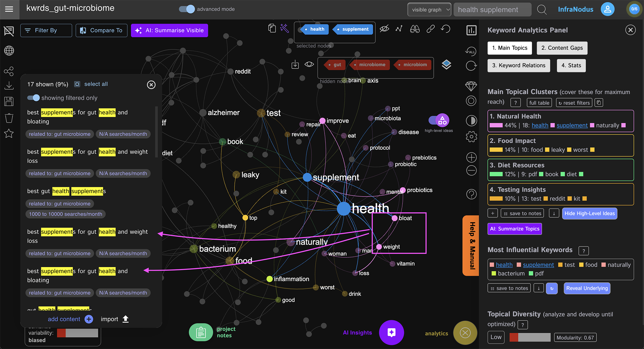Open the AI Insights panel button
Viewport: 644px width, 349px height.
[x=392, y=333]
